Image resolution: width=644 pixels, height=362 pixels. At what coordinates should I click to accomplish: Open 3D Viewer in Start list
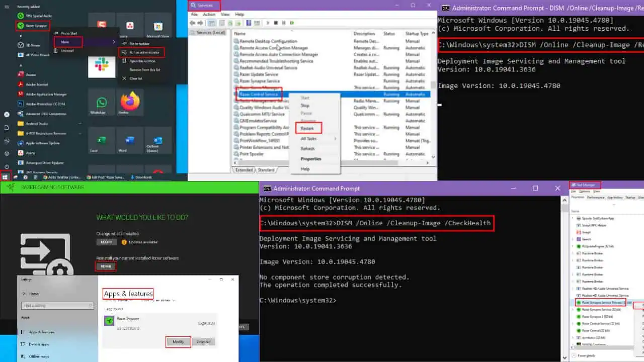(29, 45)
